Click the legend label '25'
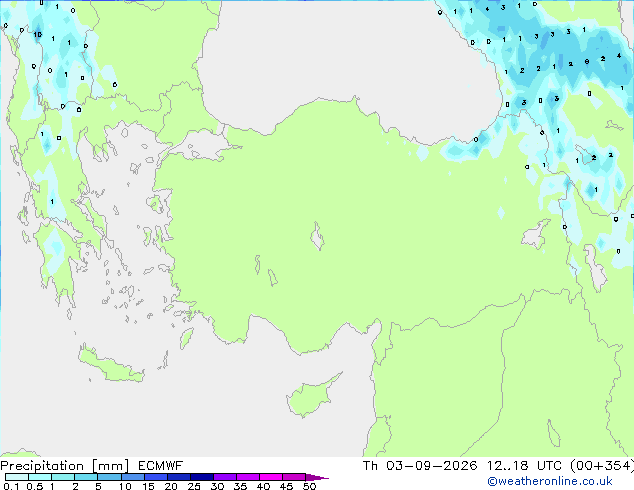The image size is (634, 490). tap(194, 486)
